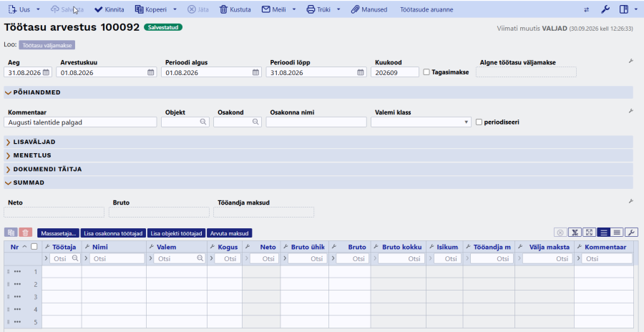Click the wrench at right of Summad section
644x332 pixels.
pos(631,201)
